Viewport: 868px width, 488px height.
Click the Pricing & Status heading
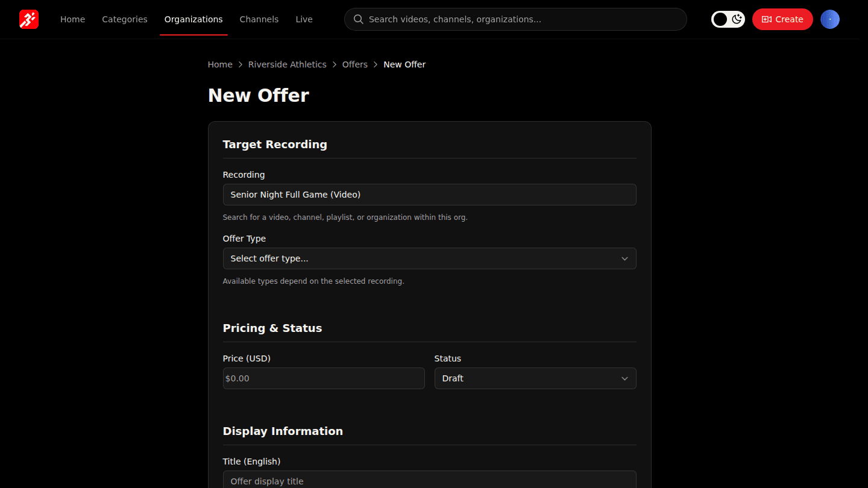coord(272,328)
